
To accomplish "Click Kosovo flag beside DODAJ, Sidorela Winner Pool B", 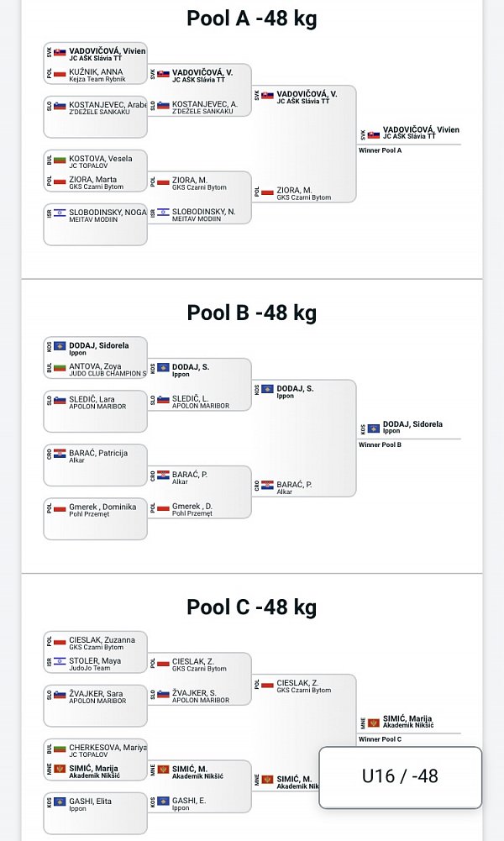I will click(374, 428).
